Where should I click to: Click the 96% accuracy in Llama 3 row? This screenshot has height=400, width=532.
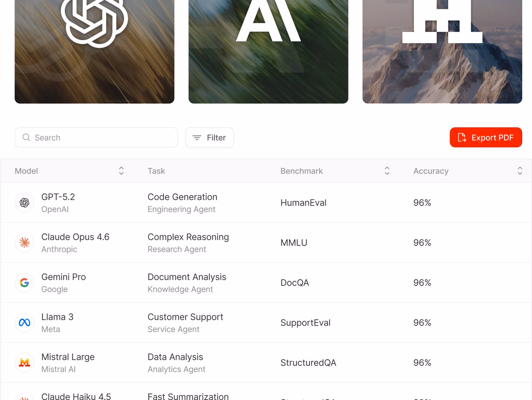[x=422, y=323]
